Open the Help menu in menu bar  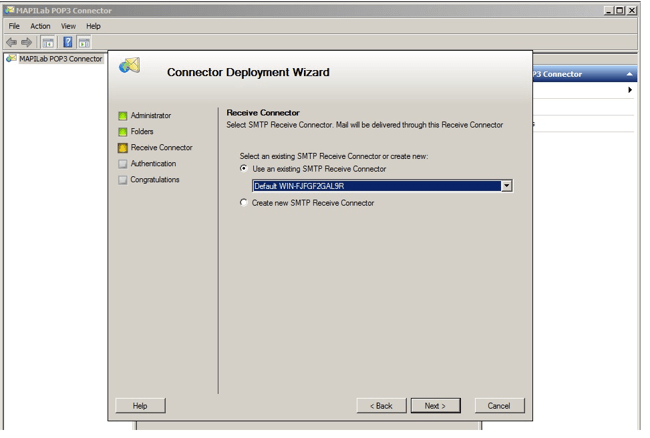93,26
